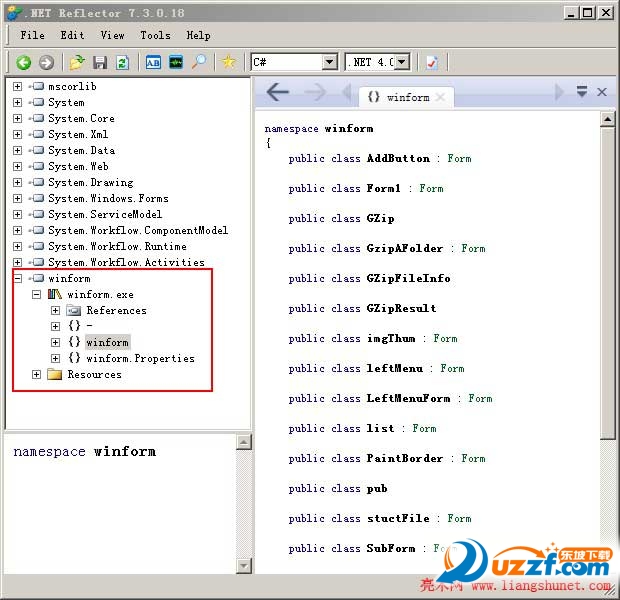Open the GZip class link
This screenshot has height=600, width=620.
[x=380, y=218]
